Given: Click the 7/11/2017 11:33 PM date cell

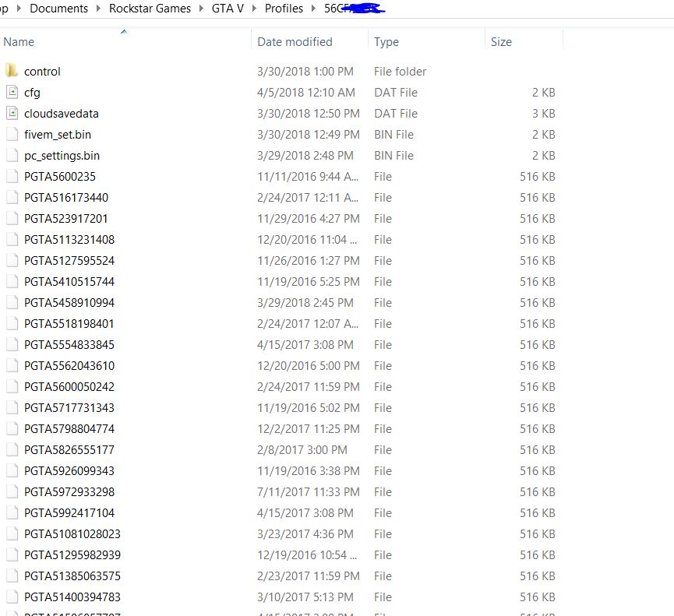Looking at the screenshot, I should 309,492.
